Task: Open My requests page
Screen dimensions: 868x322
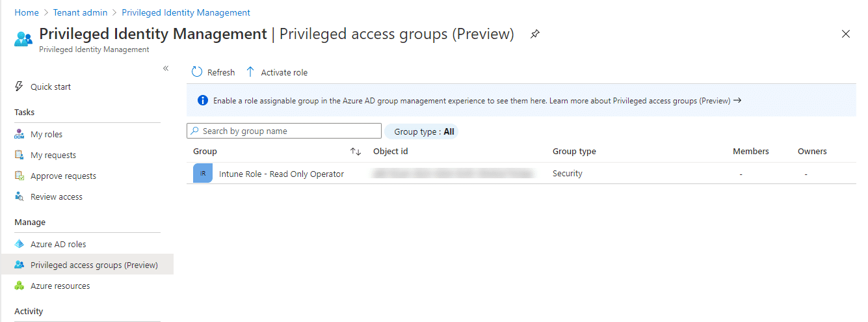Action: [53, 155]
